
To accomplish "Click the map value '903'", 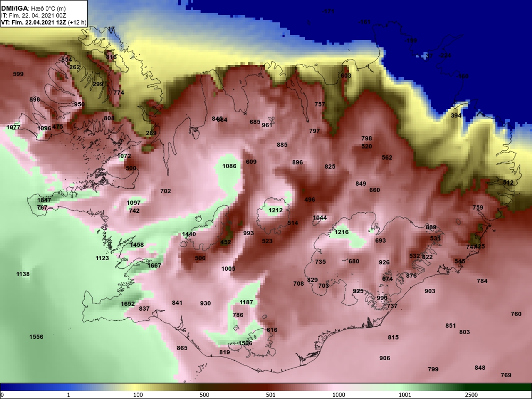I will pyautogui.click(x=430, y=291).
